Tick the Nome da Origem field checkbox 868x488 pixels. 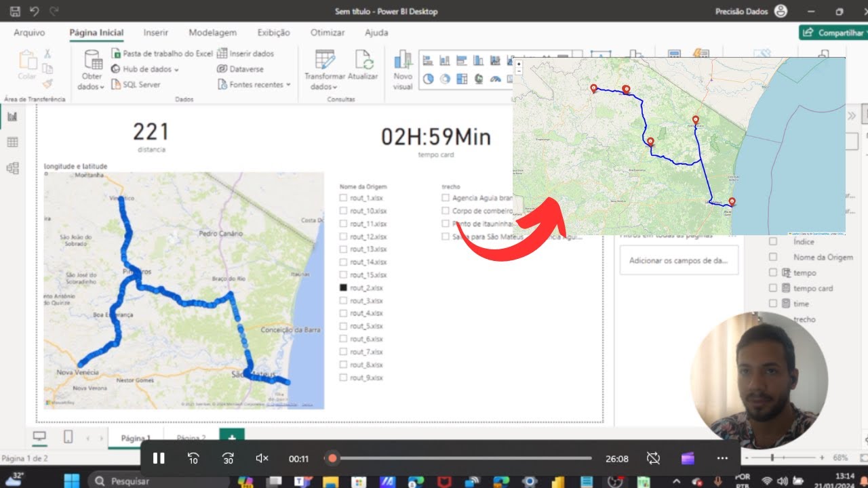click(x=773, y=257)
